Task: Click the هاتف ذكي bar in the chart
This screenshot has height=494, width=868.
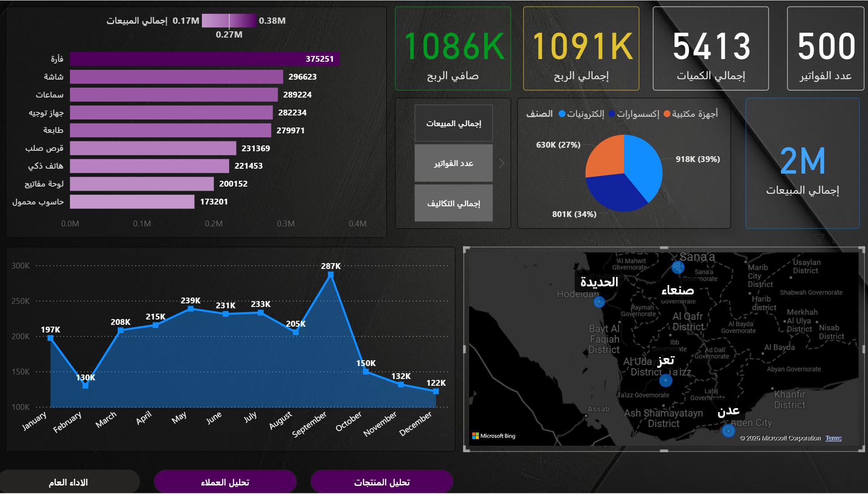Action: 150,166
